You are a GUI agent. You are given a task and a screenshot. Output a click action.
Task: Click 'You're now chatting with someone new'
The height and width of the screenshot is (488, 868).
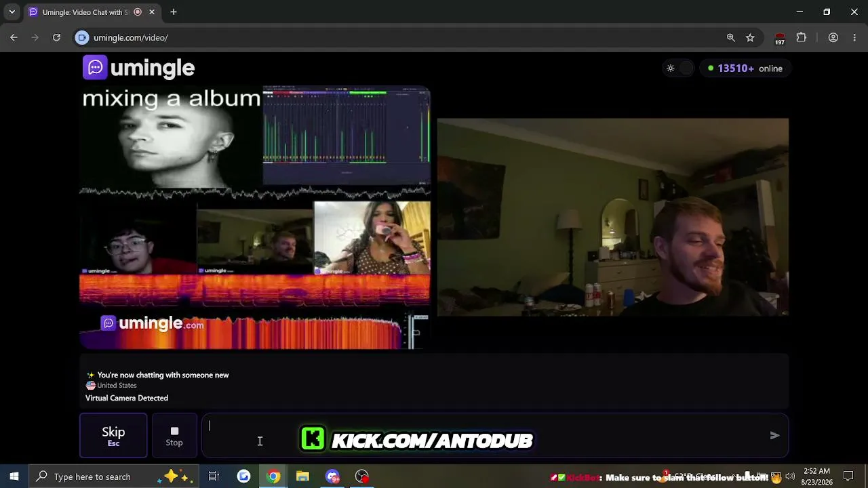point(163,375)
